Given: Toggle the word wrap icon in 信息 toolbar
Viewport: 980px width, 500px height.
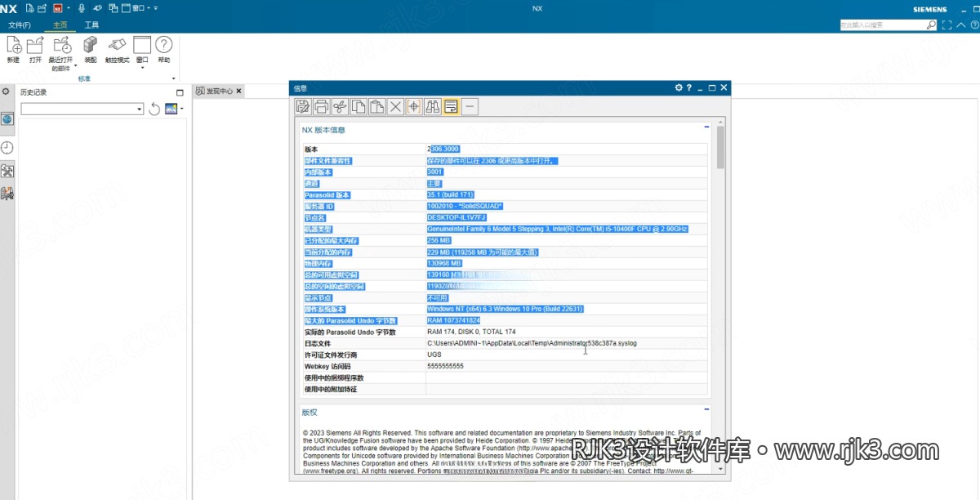Looking at the screenshot, I should tap(451, 106).
